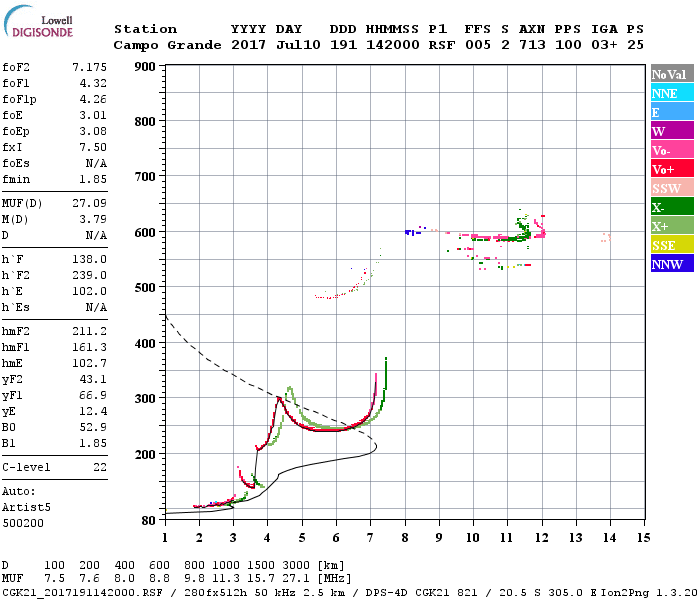The width and height of the screenshot is (700, 600).
Task: Click the 600 km height axis label
Action: 145,232
